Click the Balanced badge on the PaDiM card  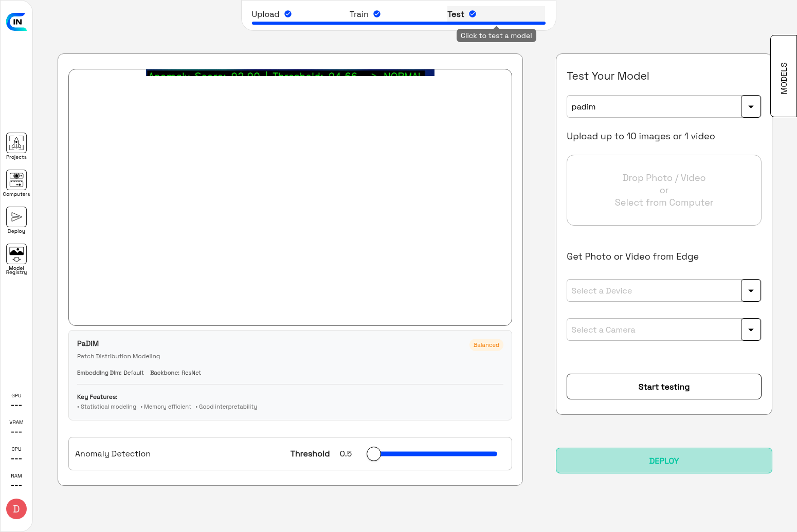pyautogui.click(x=486, y=345)
